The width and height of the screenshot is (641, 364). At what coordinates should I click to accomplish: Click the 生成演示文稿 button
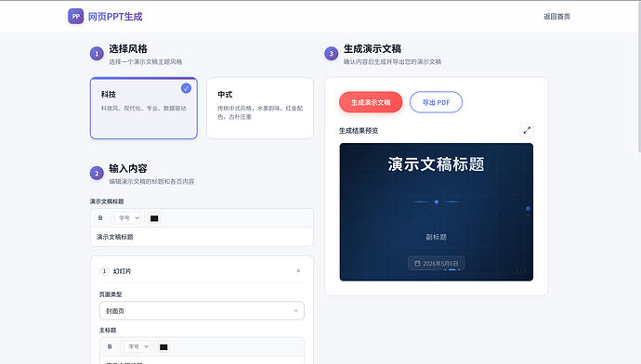pyautogui.click(x=371, y=102)
